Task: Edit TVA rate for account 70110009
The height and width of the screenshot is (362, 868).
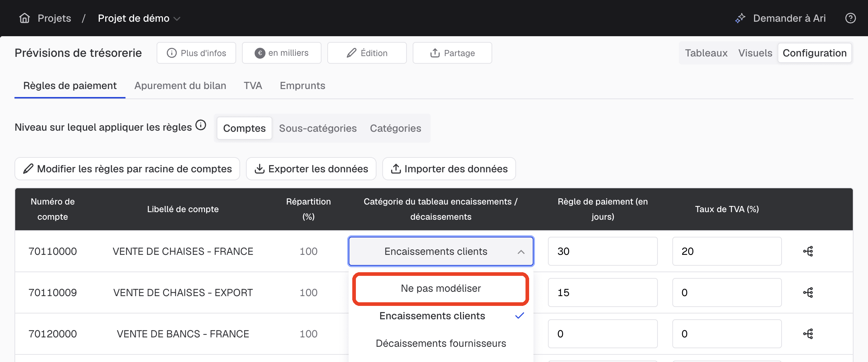Action: pos(727,292)
